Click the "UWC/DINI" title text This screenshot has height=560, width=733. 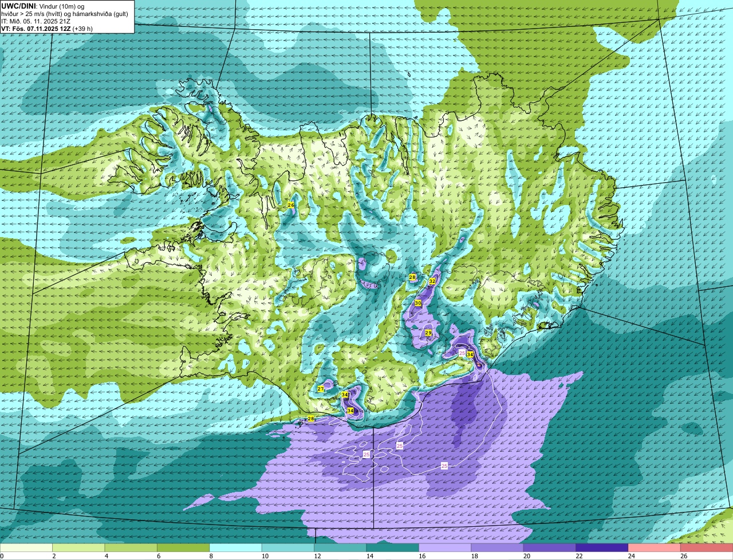(19, 6)
